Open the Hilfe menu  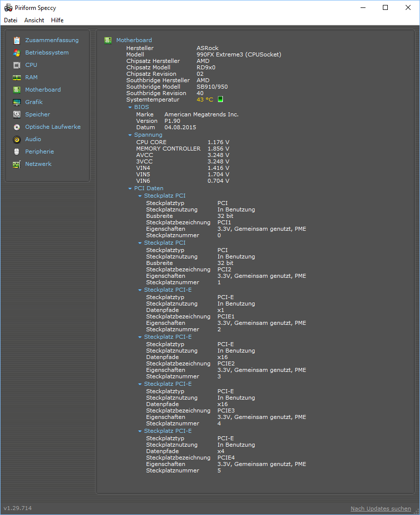pos(57,20)
